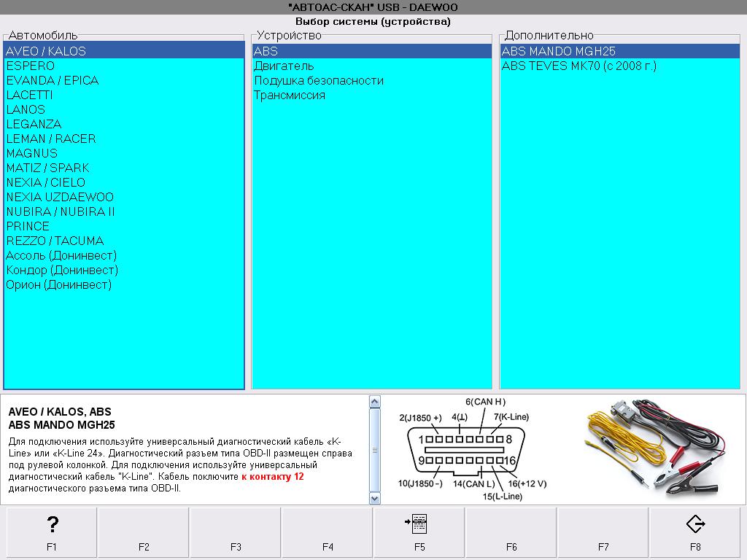Select ABS in the device list
The image size is (747, 560).
coord(371,51)
